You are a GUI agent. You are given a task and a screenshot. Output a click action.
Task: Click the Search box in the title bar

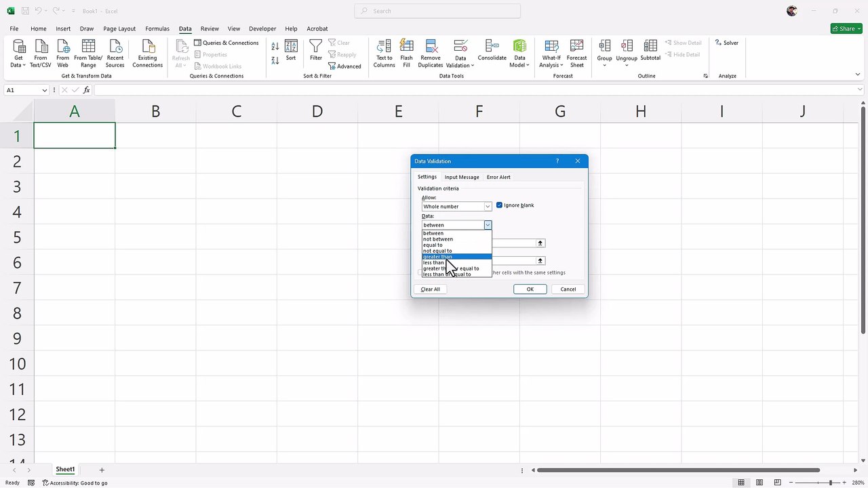(437, 11)
